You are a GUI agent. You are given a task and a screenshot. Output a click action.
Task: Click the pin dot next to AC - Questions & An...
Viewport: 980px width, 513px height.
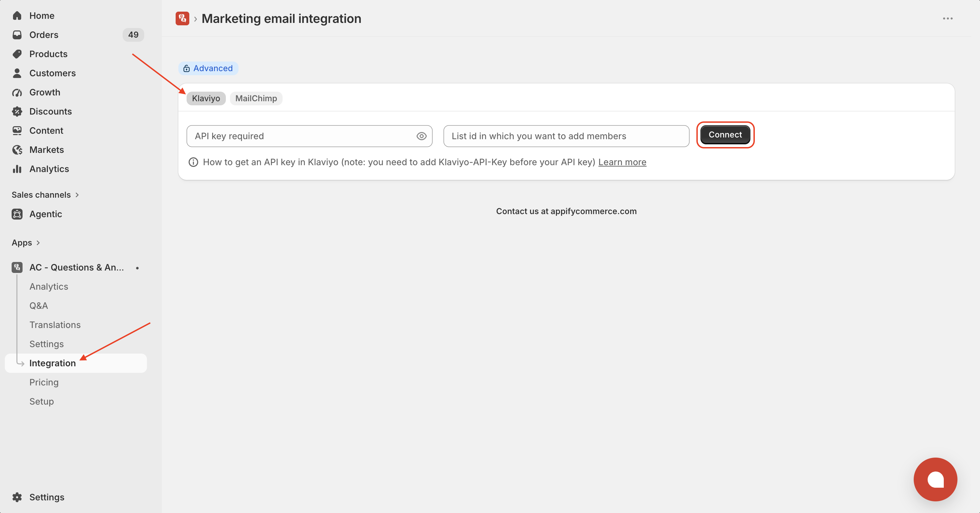pos(137,268)
